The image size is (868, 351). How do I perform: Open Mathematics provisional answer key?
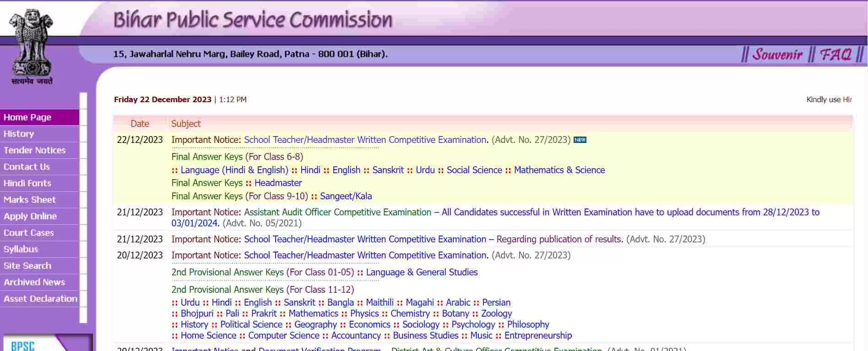[313, 313]
